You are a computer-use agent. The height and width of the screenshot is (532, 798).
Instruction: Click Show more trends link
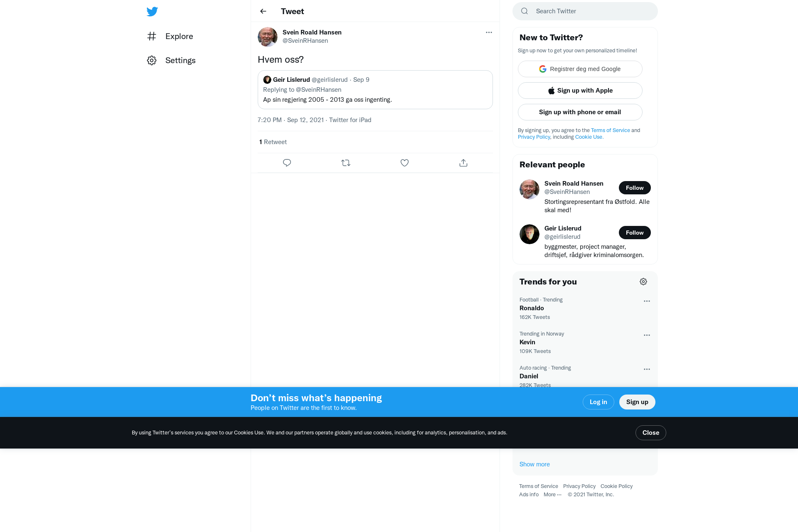[534, 464]
